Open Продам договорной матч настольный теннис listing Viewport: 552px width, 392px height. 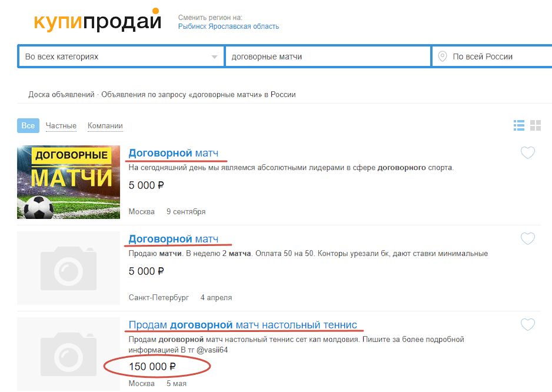point(243,325)
